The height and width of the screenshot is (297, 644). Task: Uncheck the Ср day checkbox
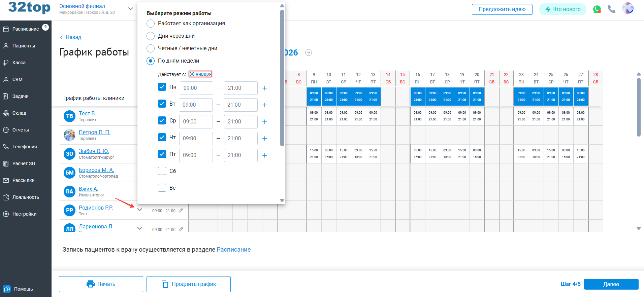(162, 120)
